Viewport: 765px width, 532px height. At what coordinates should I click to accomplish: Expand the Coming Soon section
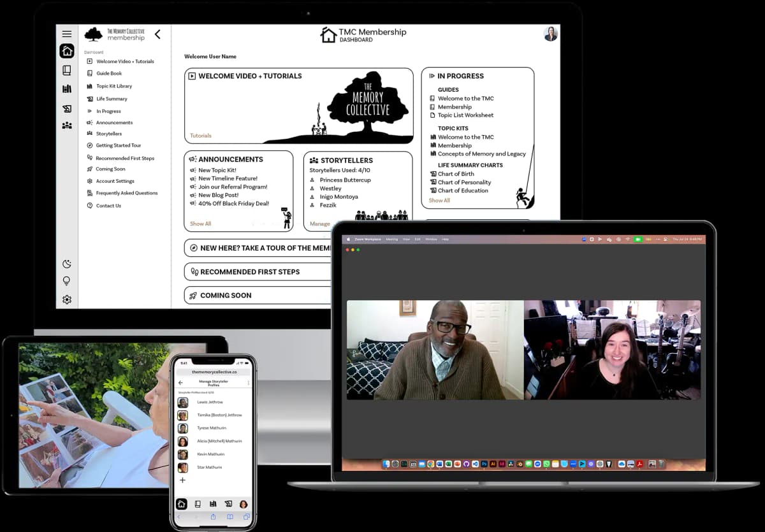(x=226, y=296)
